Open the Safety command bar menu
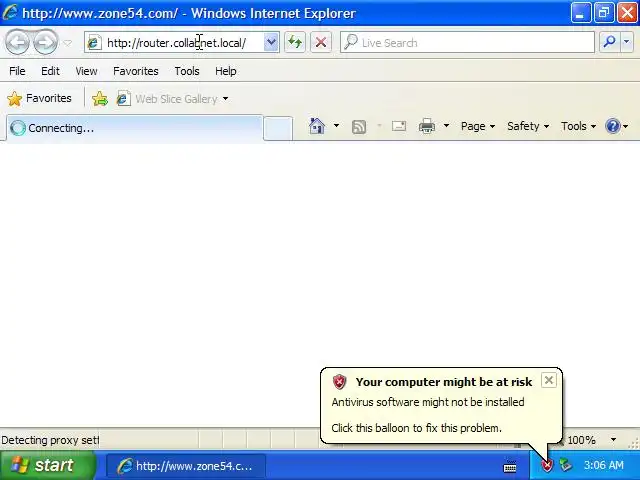Image resolution: width=640 pixels, height=480 pixels. (528, 126)
